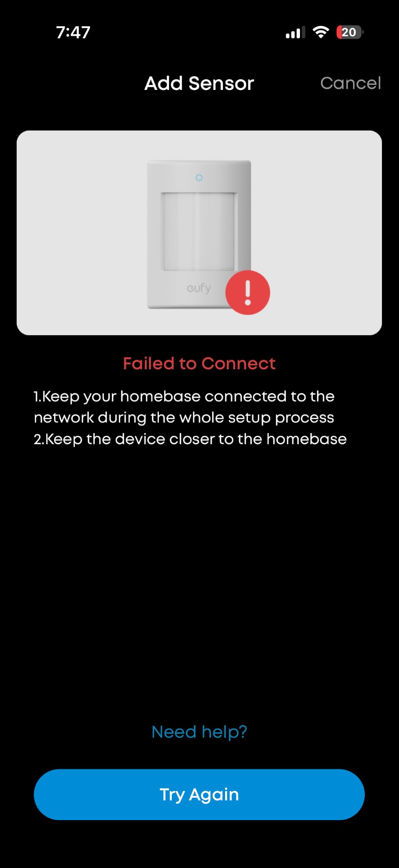Tap the Wi-Fi status icon
This screenshot has width=399, height=868.
tap(320, 32)
